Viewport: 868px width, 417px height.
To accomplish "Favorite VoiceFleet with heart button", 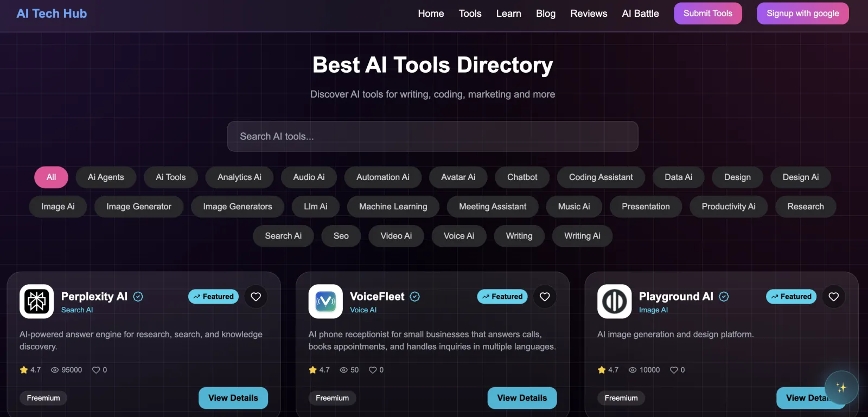I will [545, 297].
